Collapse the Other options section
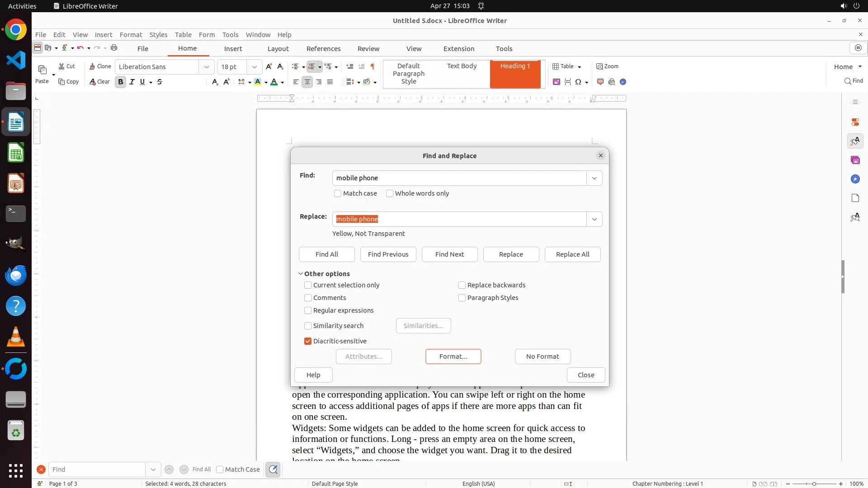This screenshot has width=868, height=488. [x=301, y=274]
